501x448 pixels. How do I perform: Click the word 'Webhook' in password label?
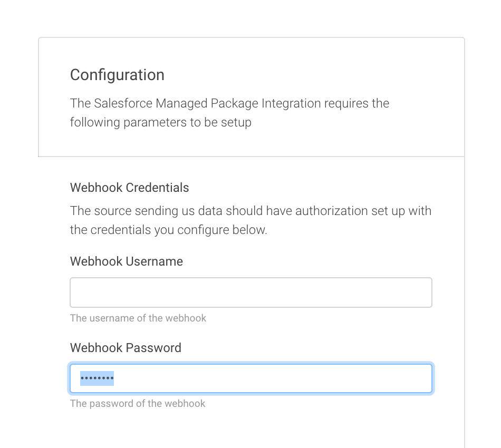(x=97, y=348)
